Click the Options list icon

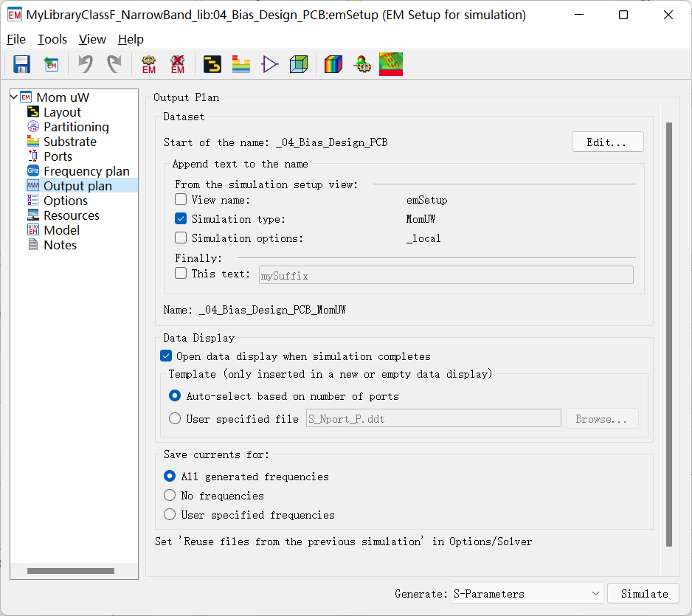coord(33,201)
